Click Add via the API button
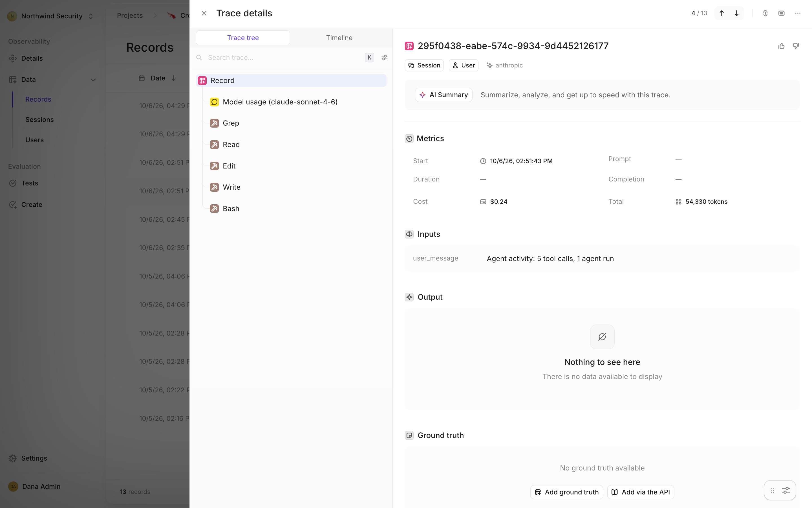 (641, 492)
